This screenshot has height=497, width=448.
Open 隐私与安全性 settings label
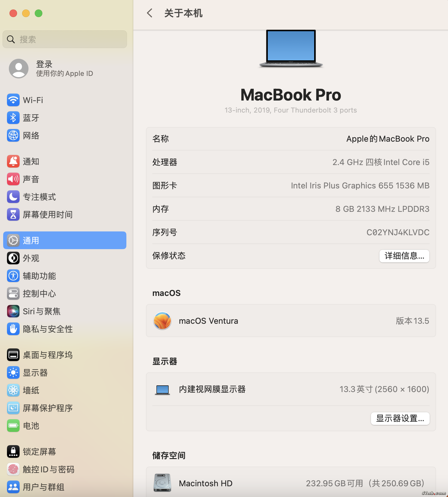click(48, 329)
